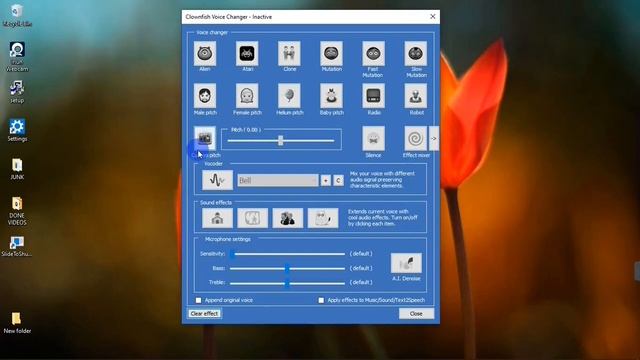Image resolution: width=640 pixels, height=360 pixels.
Task: Open the setup desktop icon
Action: coord(17,92)
